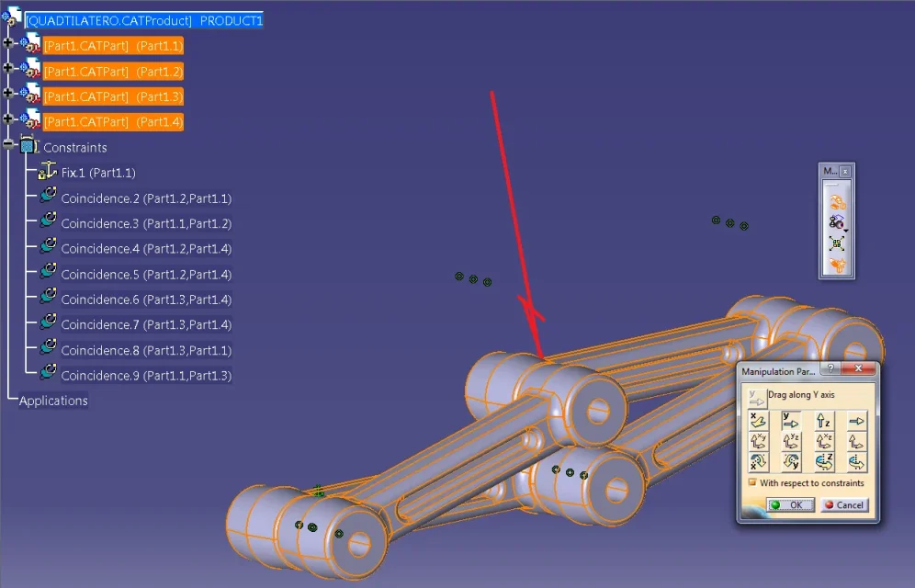
Task: Expand the Part1.1 tree node
Action: [7, 42]
